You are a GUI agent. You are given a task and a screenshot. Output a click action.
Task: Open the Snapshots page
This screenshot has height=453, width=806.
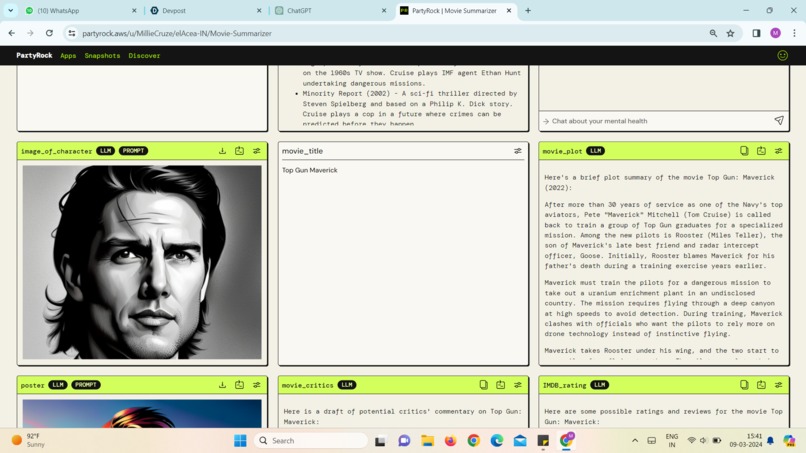click(x=102, y=56)
